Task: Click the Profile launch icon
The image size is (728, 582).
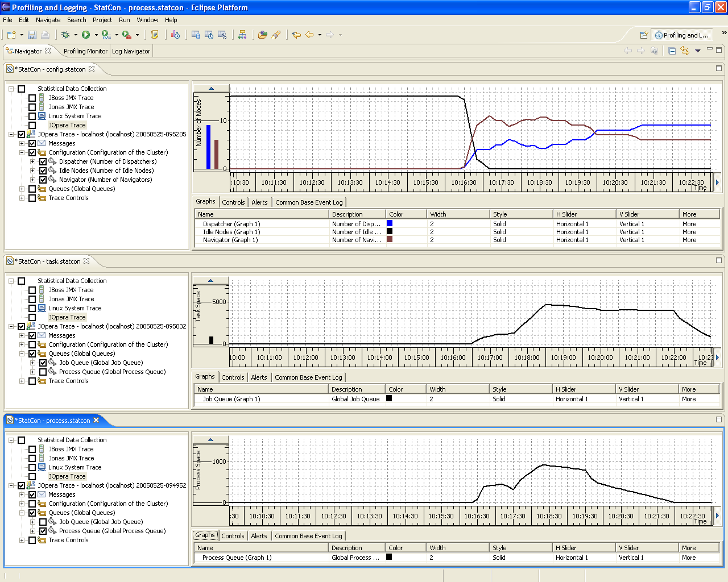Action: (x=106, y=35)
